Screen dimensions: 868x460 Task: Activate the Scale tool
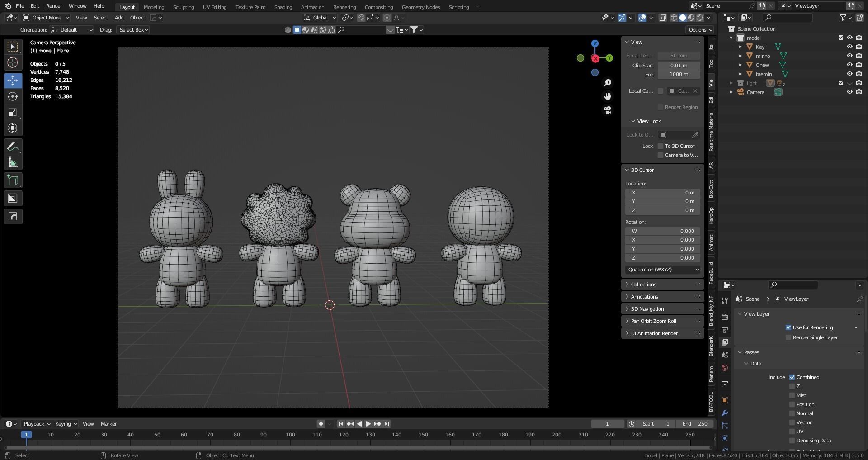(13, 112)
